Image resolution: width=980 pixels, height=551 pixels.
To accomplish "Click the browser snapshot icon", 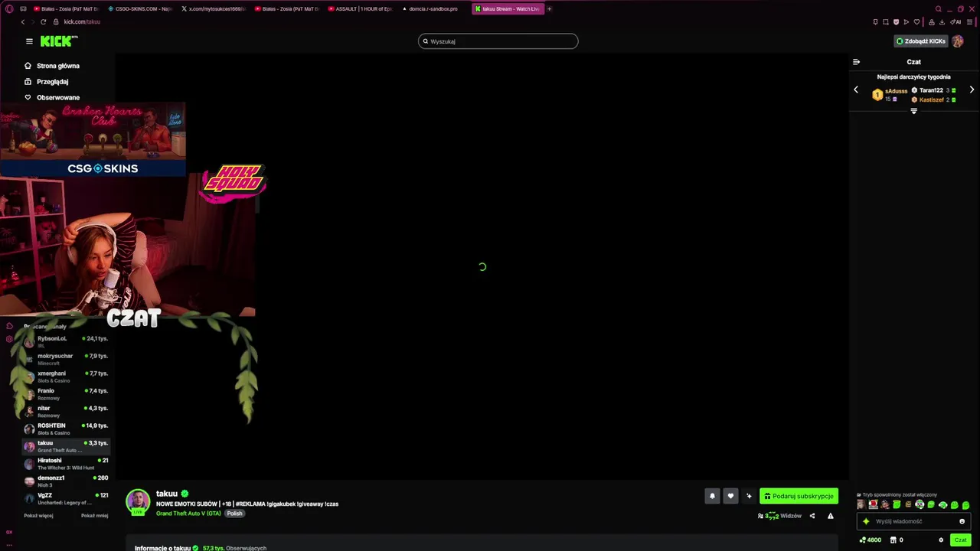I will [886, 21].
